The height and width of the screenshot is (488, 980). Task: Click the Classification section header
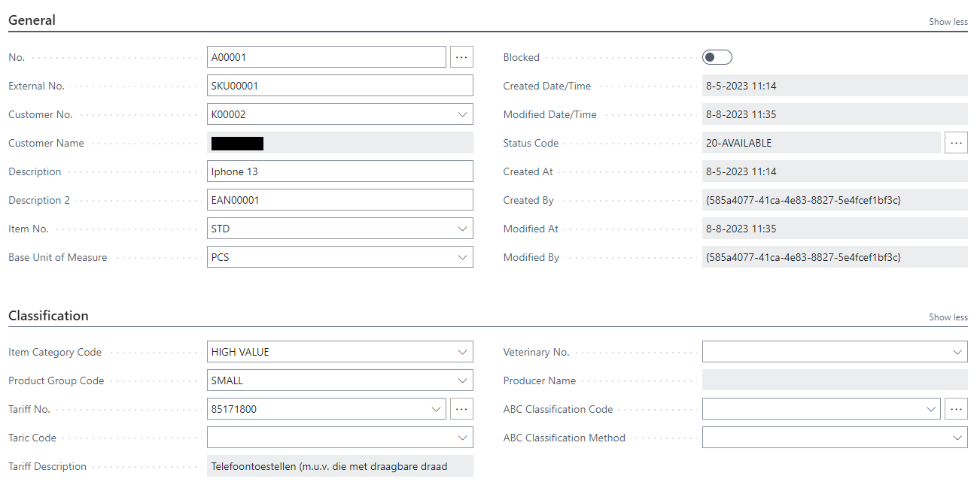(48, 315)
